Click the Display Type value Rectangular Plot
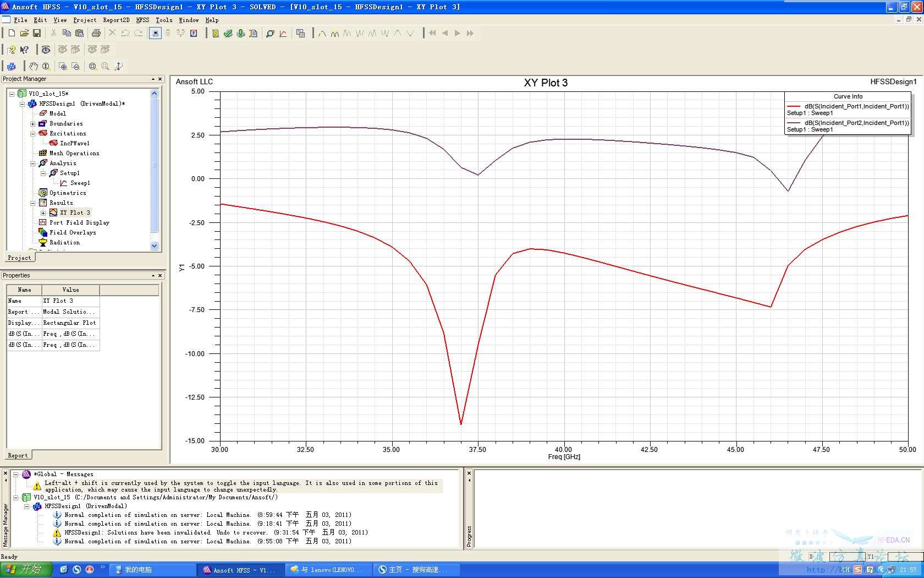 coord(70,323)
